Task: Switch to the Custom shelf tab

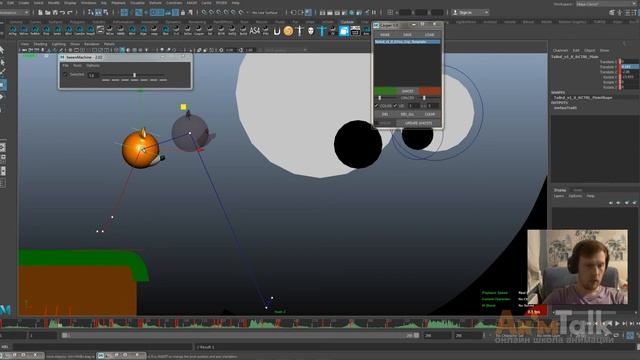Action: pos(347,22)
